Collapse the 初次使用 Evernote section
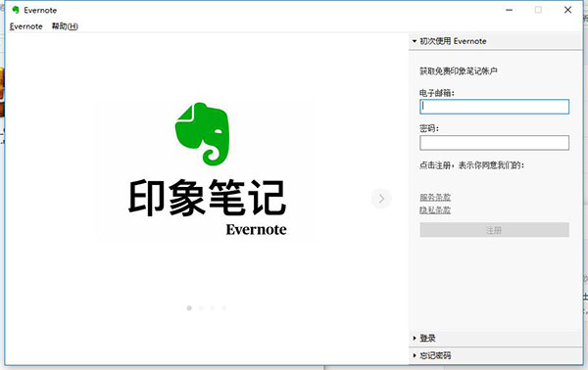The image size is (588, 370). point(495,41)
